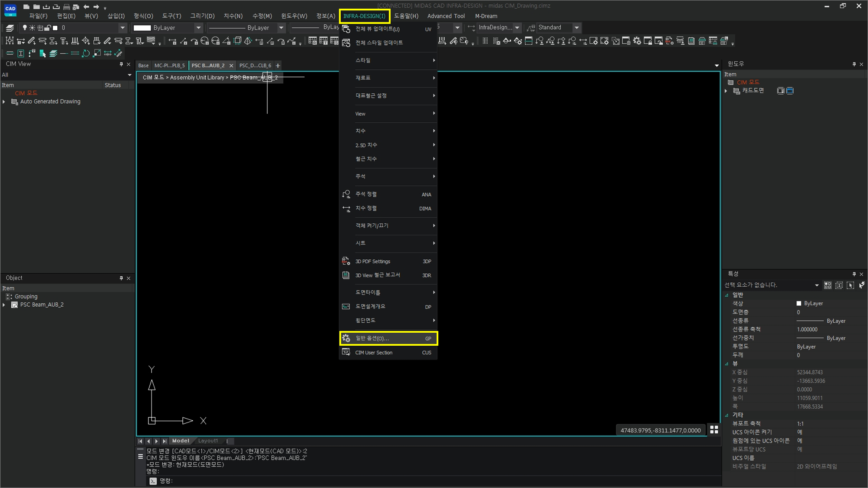Open the layer name dropdown
This screenshot has height=488, width=868.
point(122,28)
